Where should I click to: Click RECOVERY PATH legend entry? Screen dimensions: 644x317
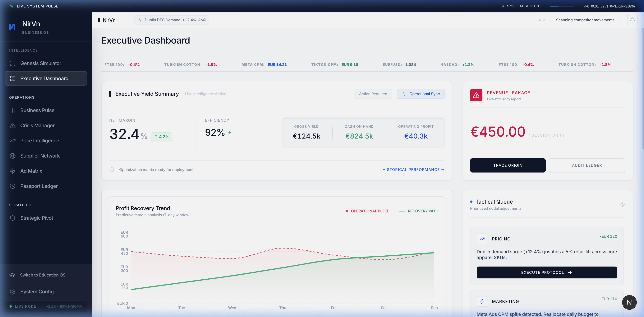[418, 211]
